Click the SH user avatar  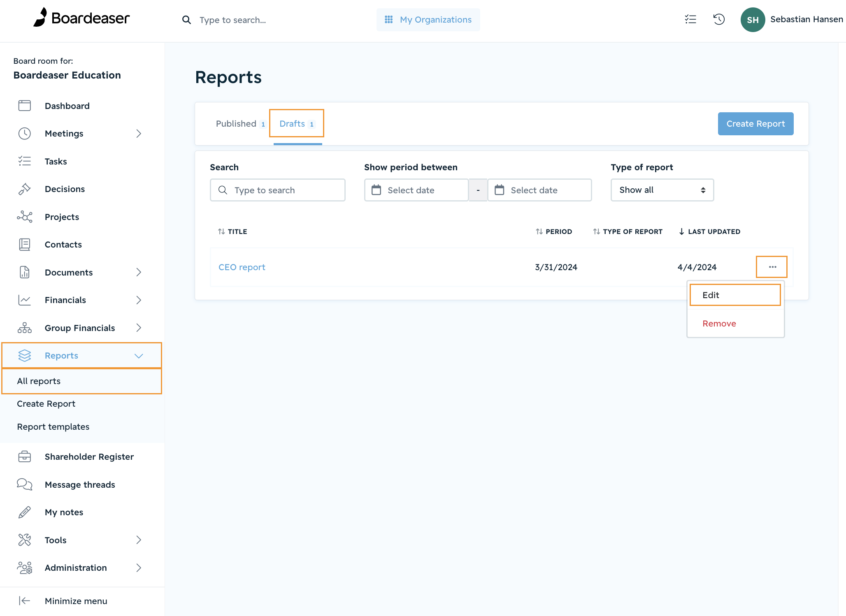[753, 20]
